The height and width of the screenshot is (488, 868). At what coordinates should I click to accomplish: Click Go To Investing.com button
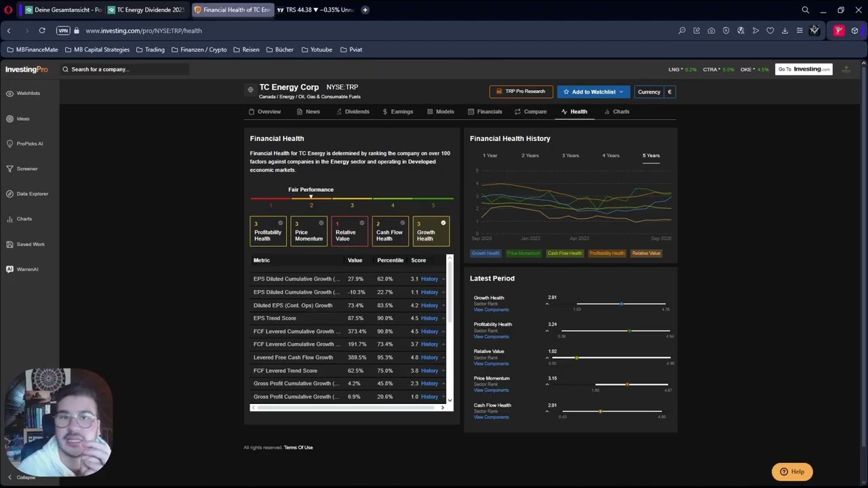(x=804, y=69)
